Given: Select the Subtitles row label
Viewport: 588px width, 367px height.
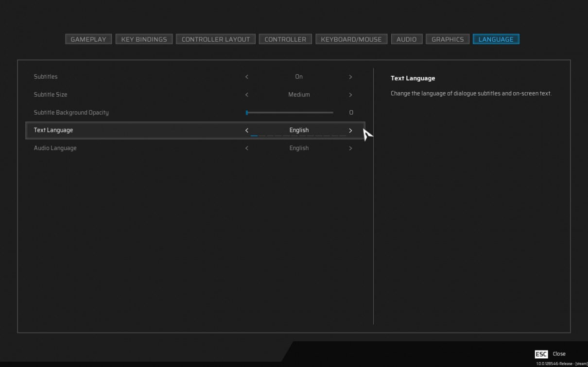Looking at the screenshot, I should tap(46, 77).
